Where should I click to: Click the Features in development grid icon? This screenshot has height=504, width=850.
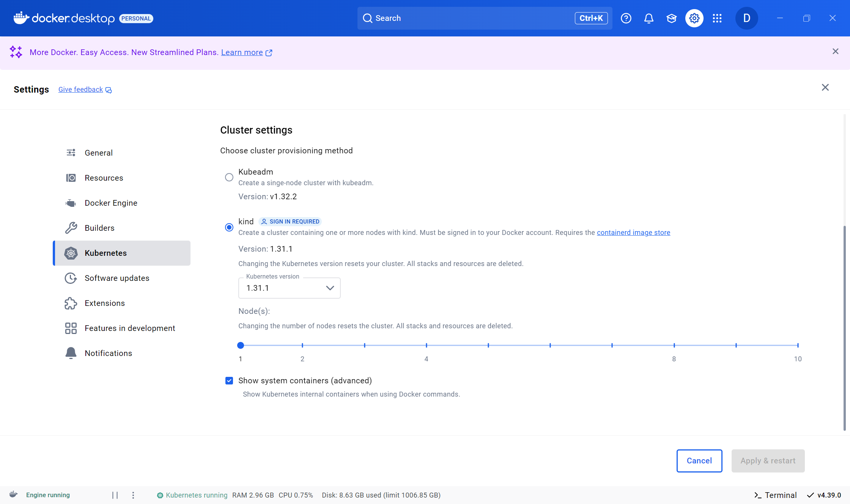[71, 328]
